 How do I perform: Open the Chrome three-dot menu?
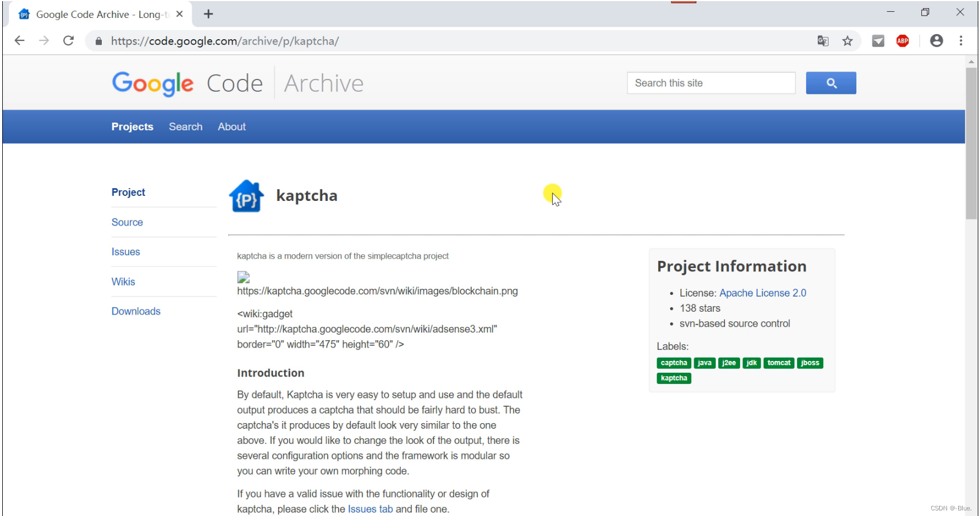tap(961, 41)
